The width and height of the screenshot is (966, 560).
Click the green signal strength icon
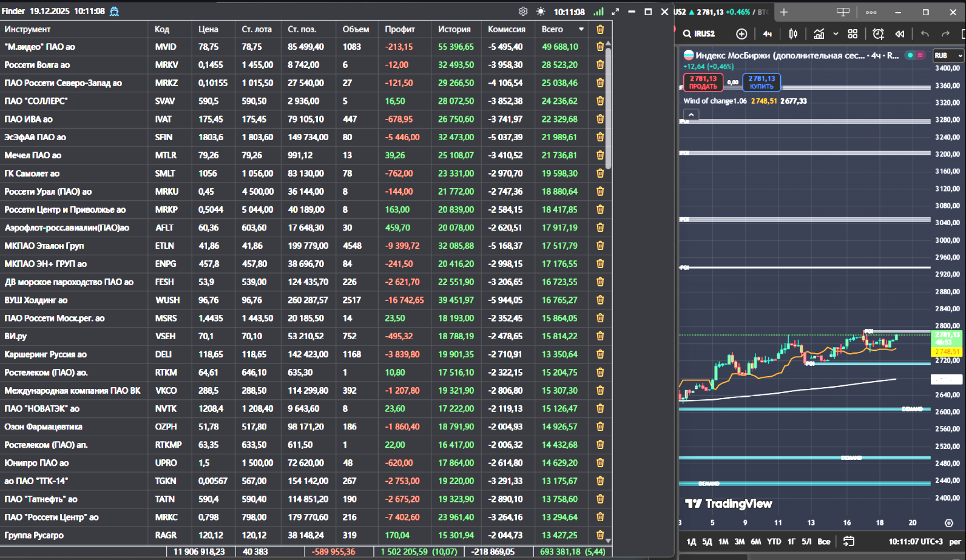(599, 12)
